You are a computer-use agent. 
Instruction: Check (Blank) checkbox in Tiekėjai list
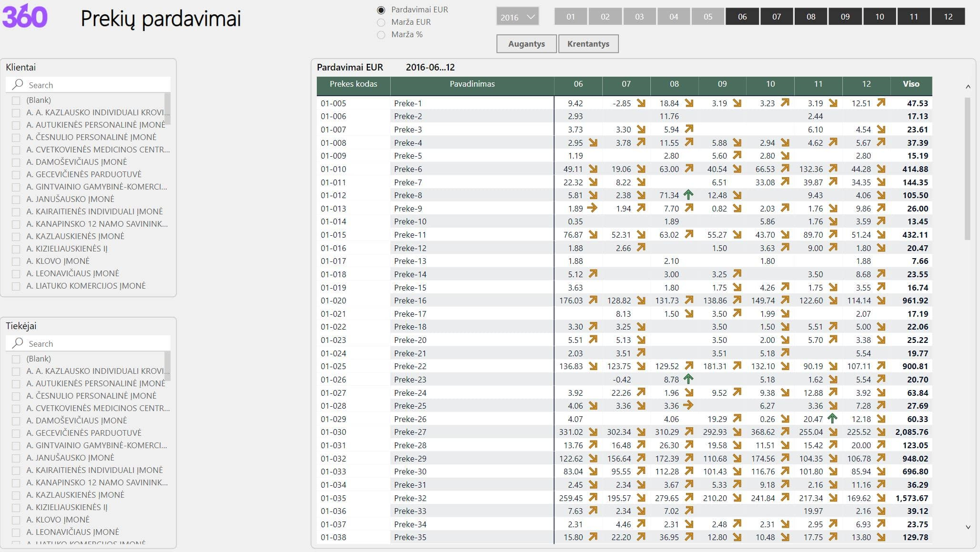[16, 359]
